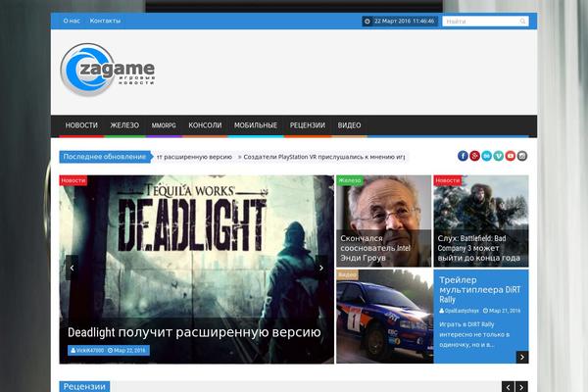The width and height of the screenshot is (588, 392).
Task: Click Новости tag on the Deadlight slide
Action: (x=73, y=180)
